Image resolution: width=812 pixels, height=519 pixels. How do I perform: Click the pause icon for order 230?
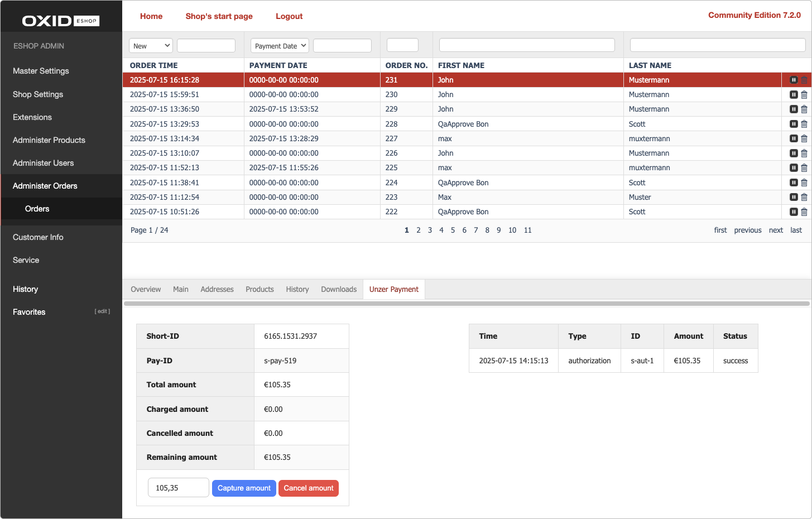point(793,95)
